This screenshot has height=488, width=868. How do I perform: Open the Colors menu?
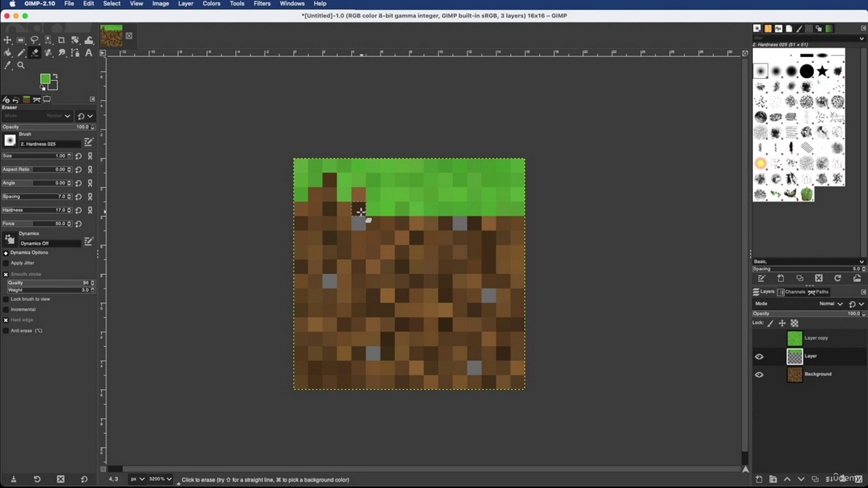click(211, 4)
